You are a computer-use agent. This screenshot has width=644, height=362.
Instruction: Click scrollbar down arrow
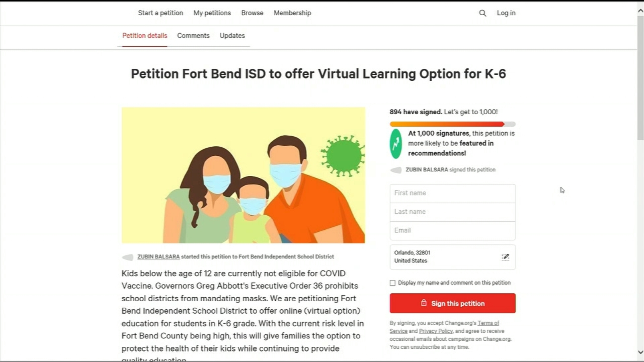640,352
